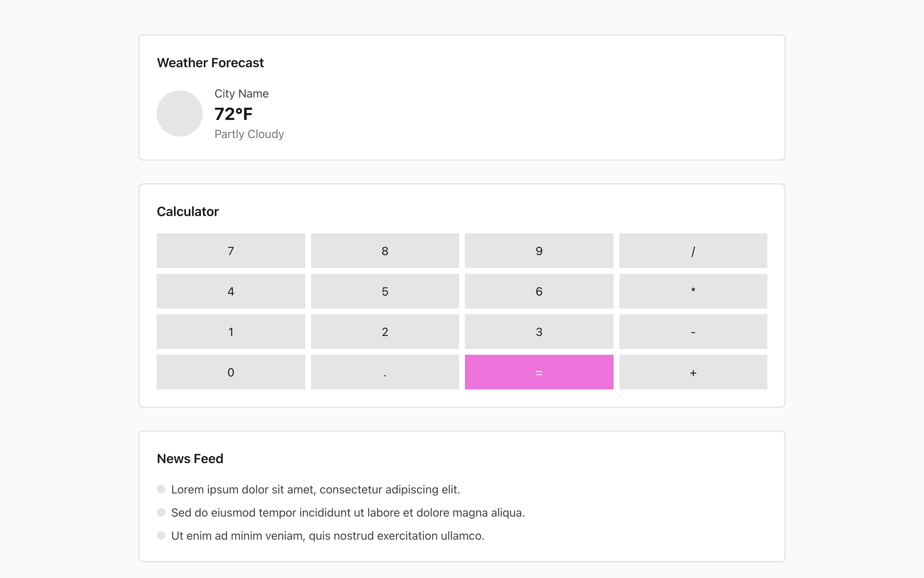
Task: Tap the 8 key on the calculator
Action: pyautogui.click(x=385, y=251)
